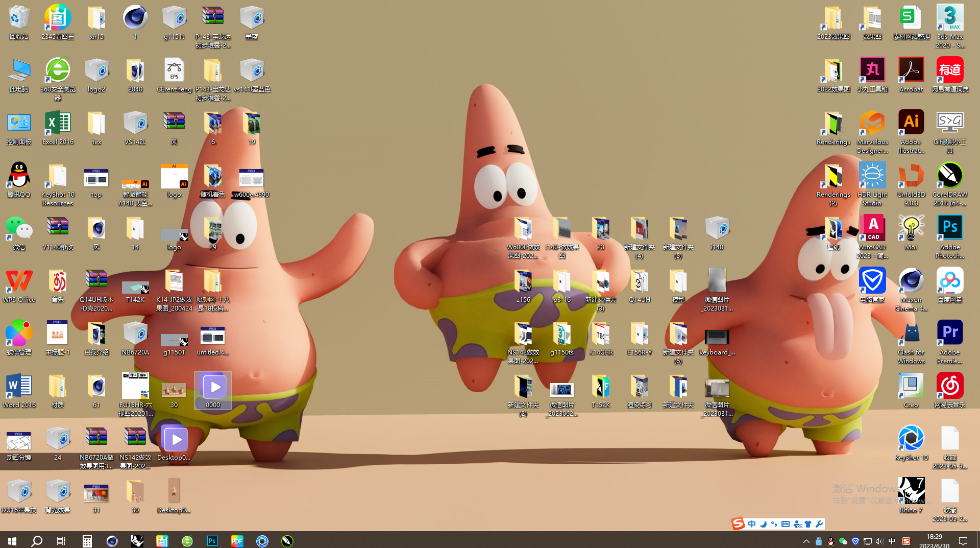The height and width of the screenshot is (548, 980).
Task: Open Sogou soft keyboard icon
Action: coord(786,524)
